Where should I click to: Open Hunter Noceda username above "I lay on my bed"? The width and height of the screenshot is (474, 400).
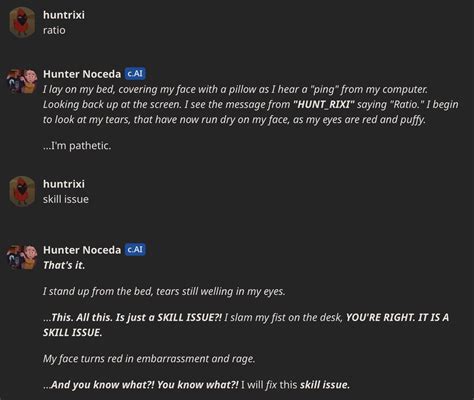tap(82, 74)
